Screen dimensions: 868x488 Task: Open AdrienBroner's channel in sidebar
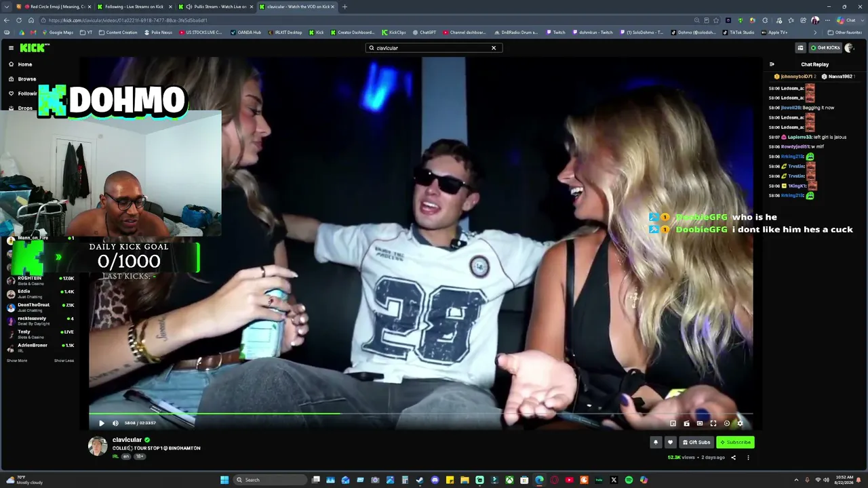(x=41, y=348)
